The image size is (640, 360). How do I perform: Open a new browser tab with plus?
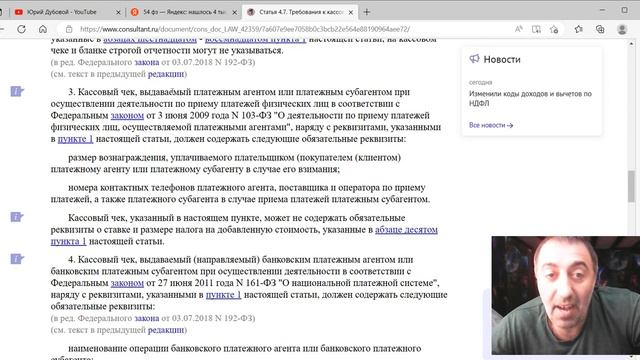click(367, 12)
